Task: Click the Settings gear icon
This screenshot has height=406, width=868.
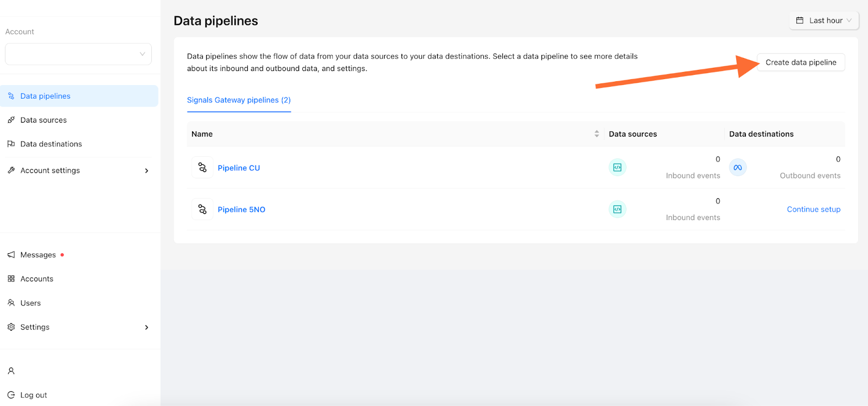Action: click(x=11, y=327)
